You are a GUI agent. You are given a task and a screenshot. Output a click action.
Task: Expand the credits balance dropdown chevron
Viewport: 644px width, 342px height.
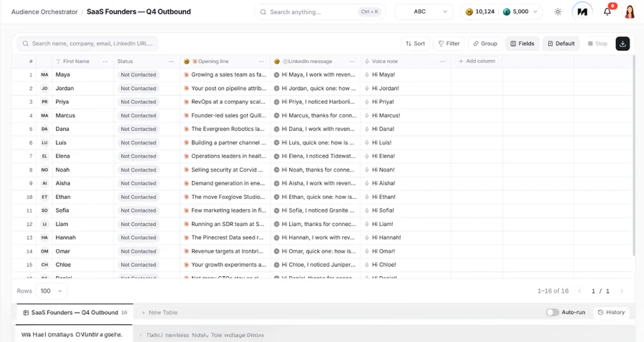pos(535,12)
